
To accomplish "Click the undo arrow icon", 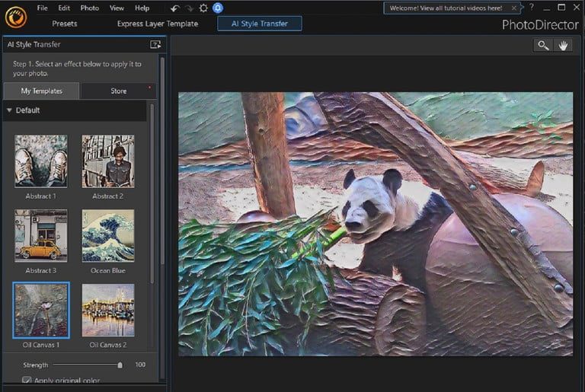I will tap(174, 8).
